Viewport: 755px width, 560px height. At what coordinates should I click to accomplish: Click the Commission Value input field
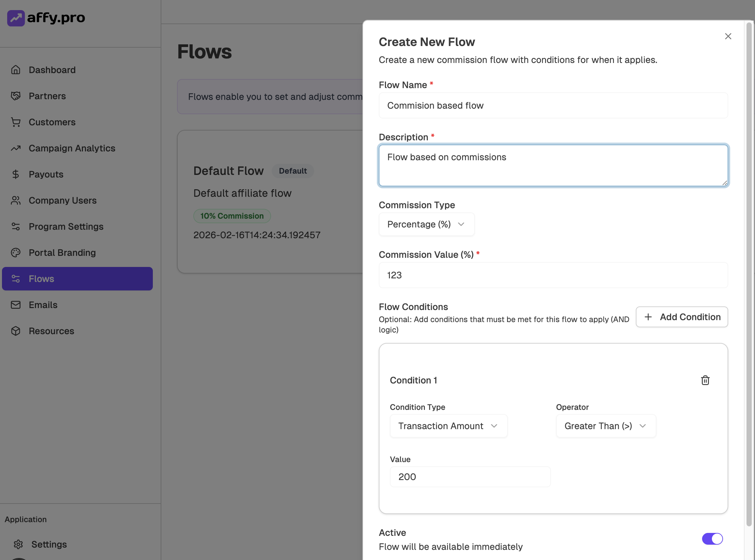[x=553, y=275]
